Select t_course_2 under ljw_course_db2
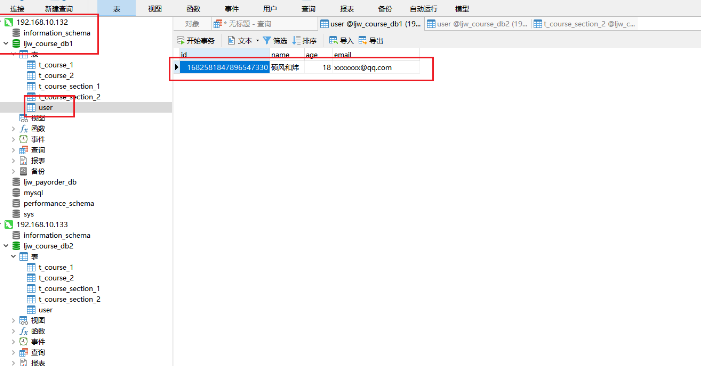701x366 pixels. click(56, 278)
